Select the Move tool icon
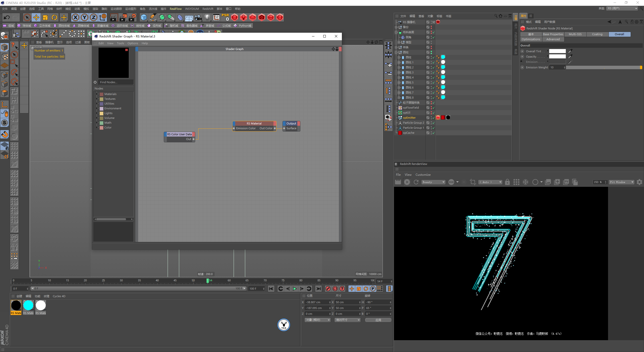This screenshot has height=352, width=644. click(x=36, y=18)
